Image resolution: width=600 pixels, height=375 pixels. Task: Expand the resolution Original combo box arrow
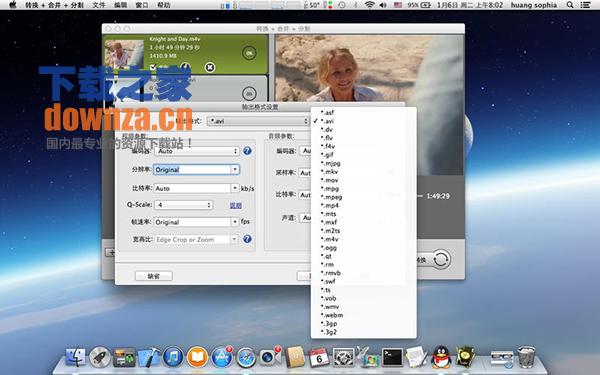click(x=235, y=170)
